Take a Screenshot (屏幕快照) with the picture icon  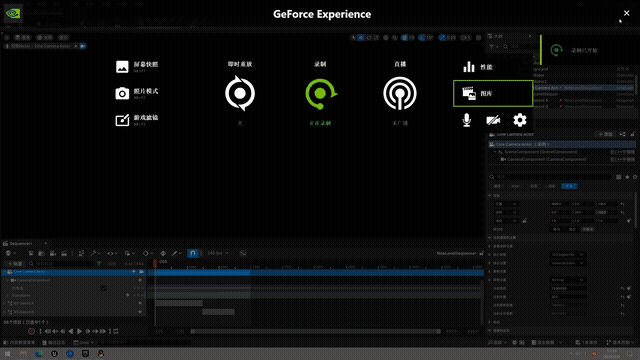(x=122, y=67)
